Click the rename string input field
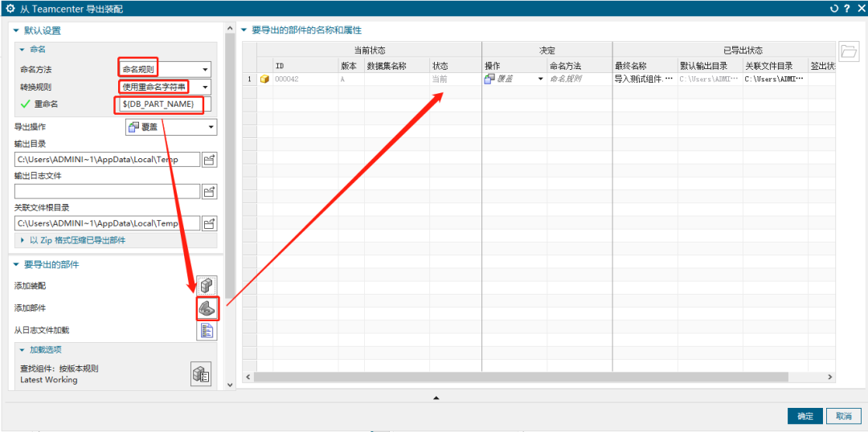 [x=165, y=105]
